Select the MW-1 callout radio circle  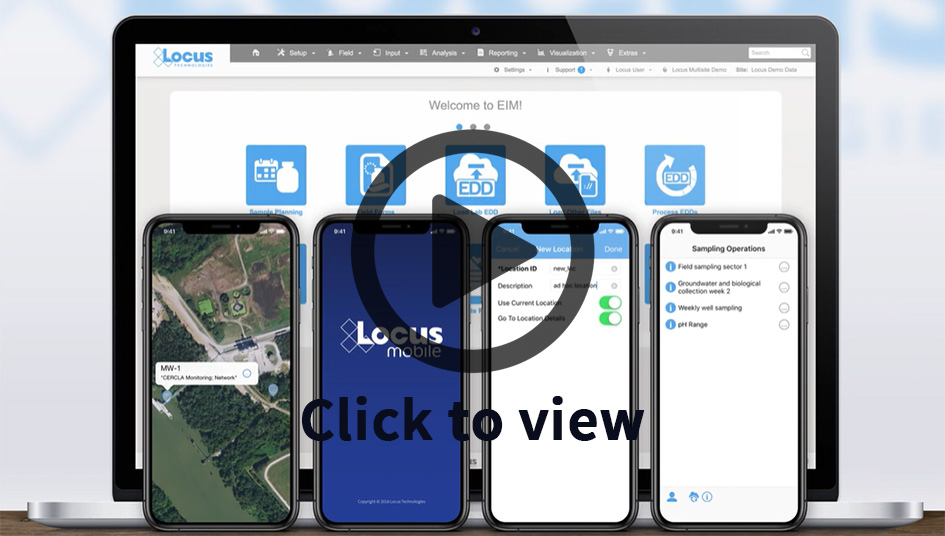coord(246,374)
